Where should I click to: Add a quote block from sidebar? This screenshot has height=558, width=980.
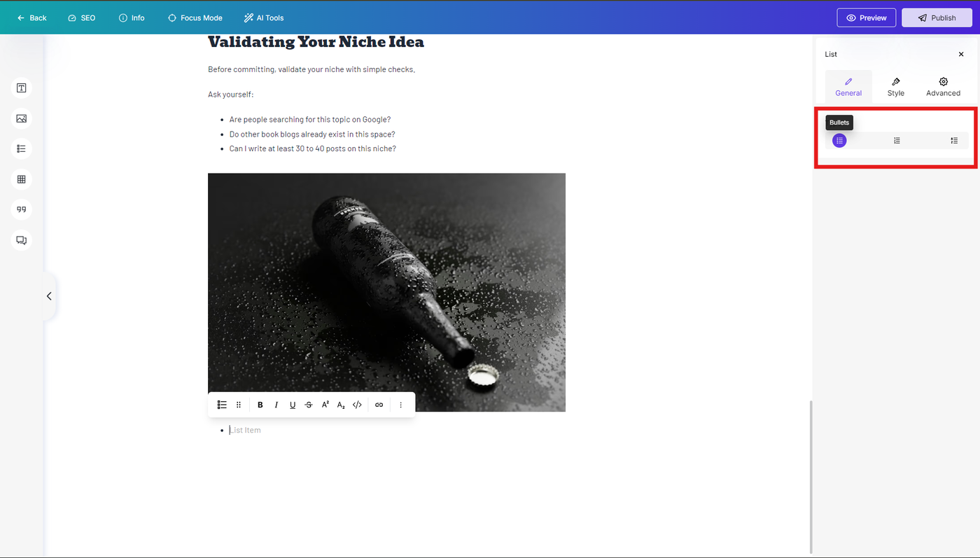pyautogui.click(x=22, y=209)
